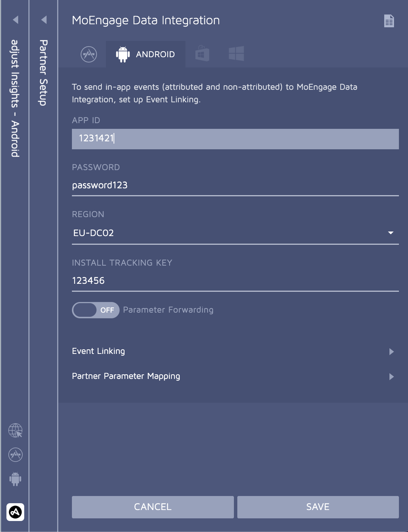
Task: Select the Windows logo platform tab
Action: tap(236, 54)
